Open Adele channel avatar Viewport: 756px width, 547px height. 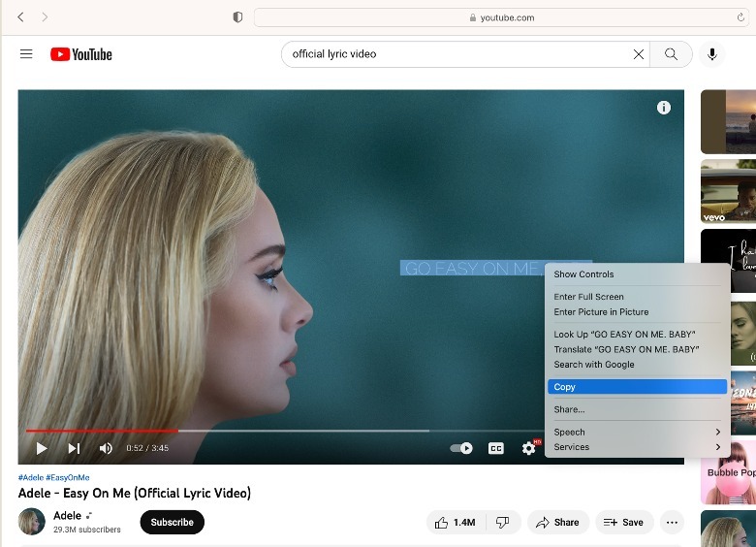pos(32,522)
